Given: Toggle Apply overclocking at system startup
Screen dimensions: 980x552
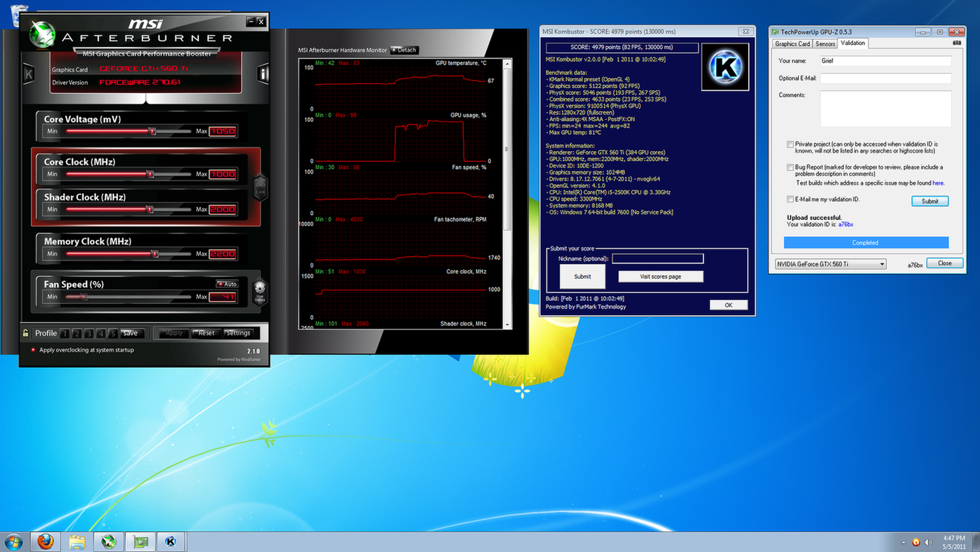Looking at the screenshot, I should click(x=33, y=350).
